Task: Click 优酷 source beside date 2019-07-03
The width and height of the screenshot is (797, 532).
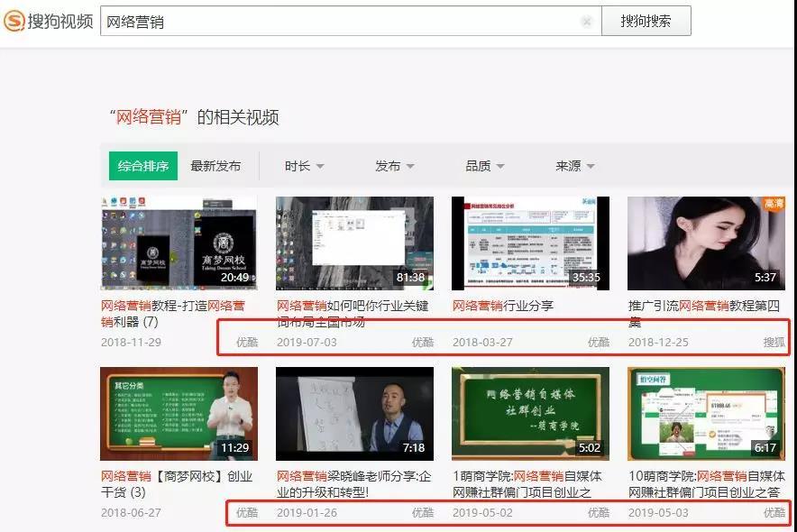Action: pyautogui.click(x=423, y=343)
